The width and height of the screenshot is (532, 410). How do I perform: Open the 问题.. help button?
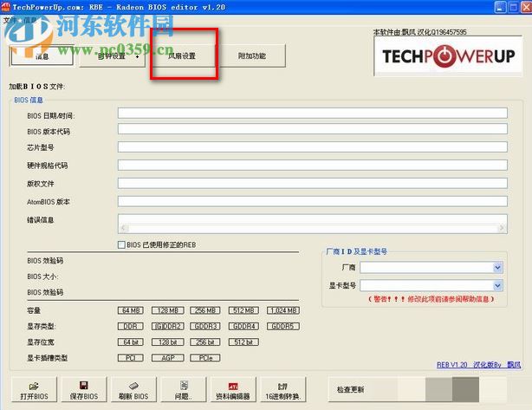184,390
